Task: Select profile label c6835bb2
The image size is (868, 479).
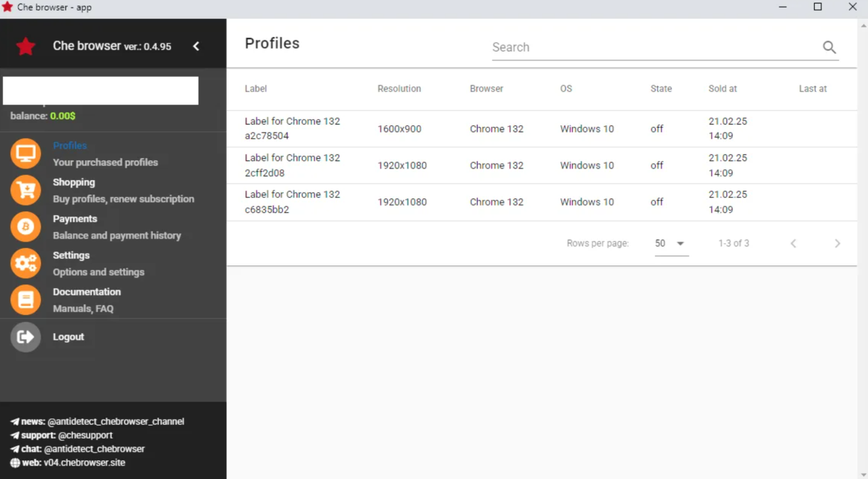Action: tap(292, 202)
